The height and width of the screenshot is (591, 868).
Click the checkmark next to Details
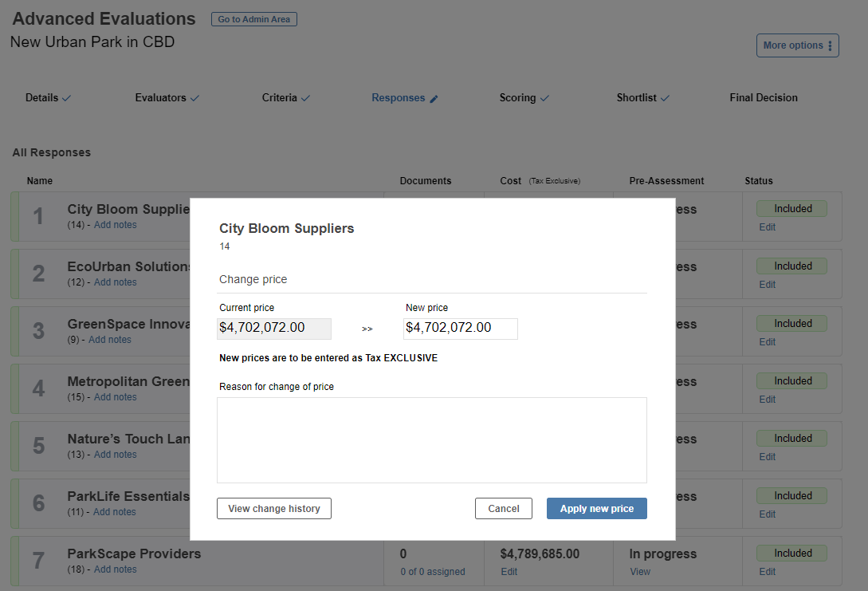(66, 98)
